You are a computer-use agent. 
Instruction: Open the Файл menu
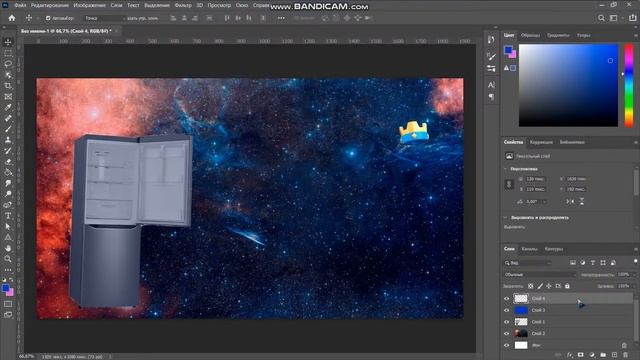click(x=20, y=5)
